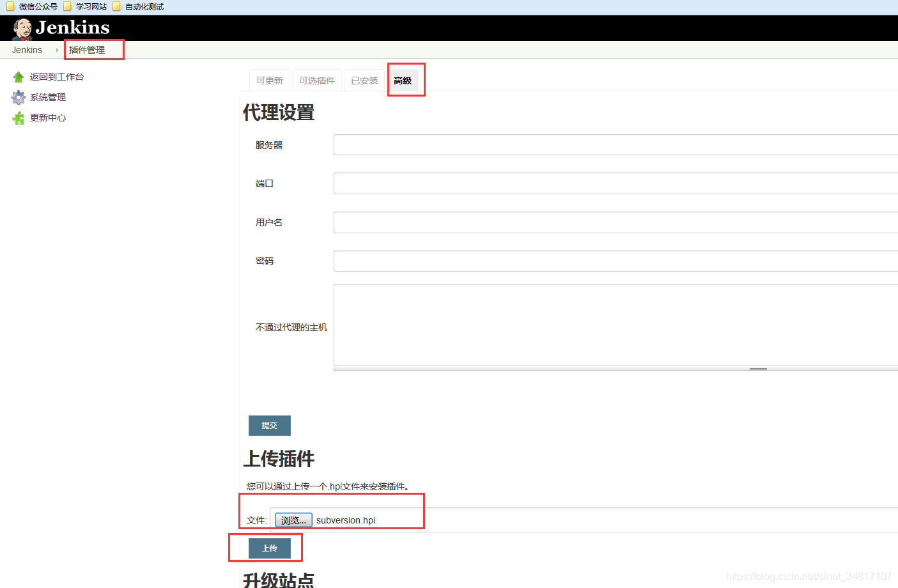Focus the 服务器 input field
The image size is (898, 588).
click(x=615, y=145)
